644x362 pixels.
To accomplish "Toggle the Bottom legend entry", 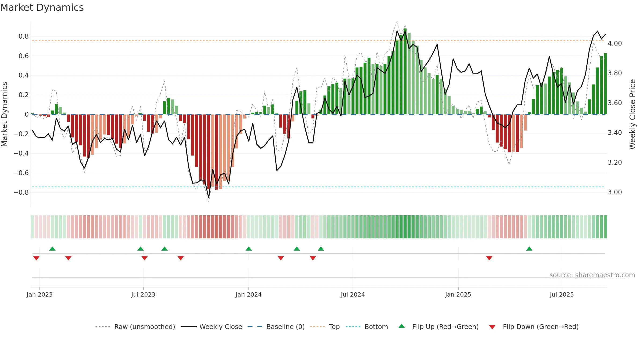I will [x=367, y=327].
